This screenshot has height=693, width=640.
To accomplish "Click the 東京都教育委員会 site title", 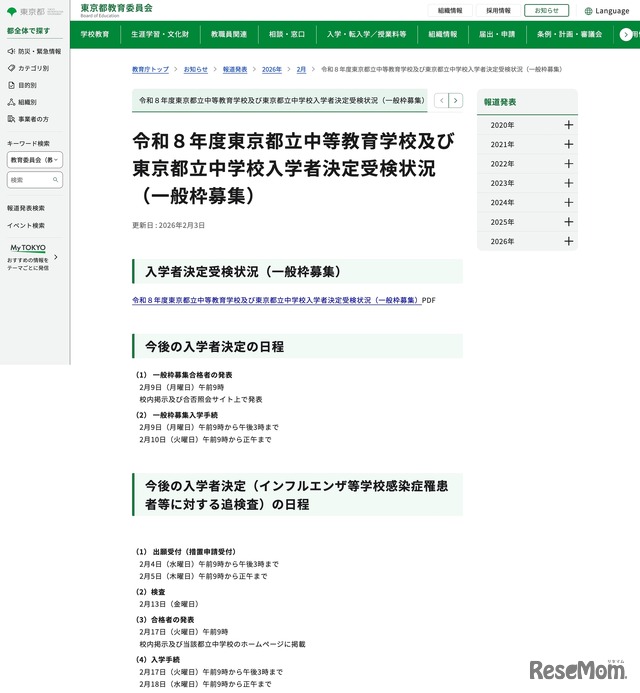I will click(116, 8).
